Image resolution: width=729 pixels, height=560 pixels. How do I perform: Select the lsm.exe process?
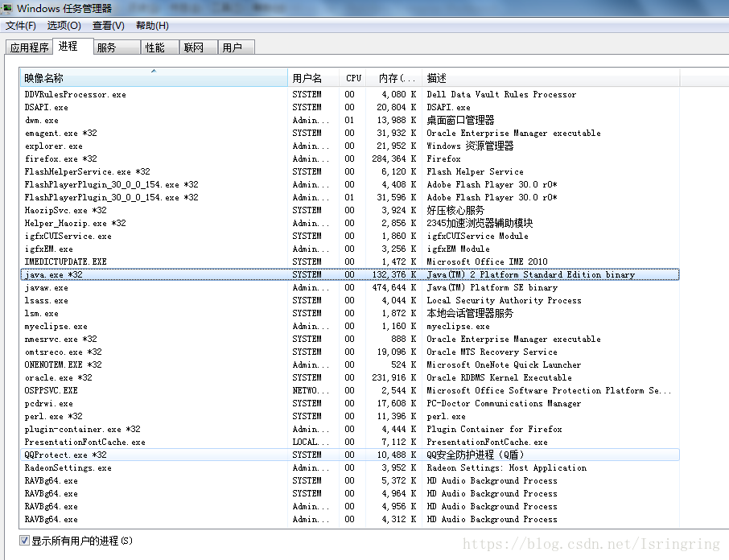tap(350, 313)
